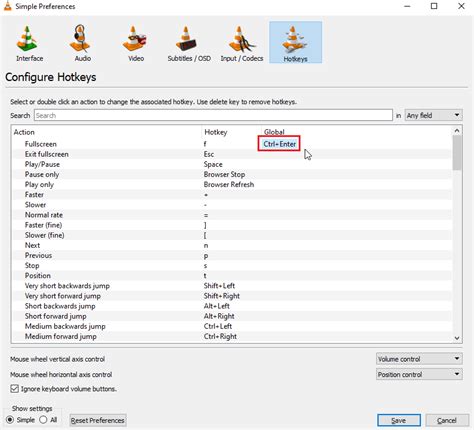The height and width of the screenshot is (430, 474).
Task: Toggle Ignore keyboard volume buttons checkbox
Action: [14, 389]
